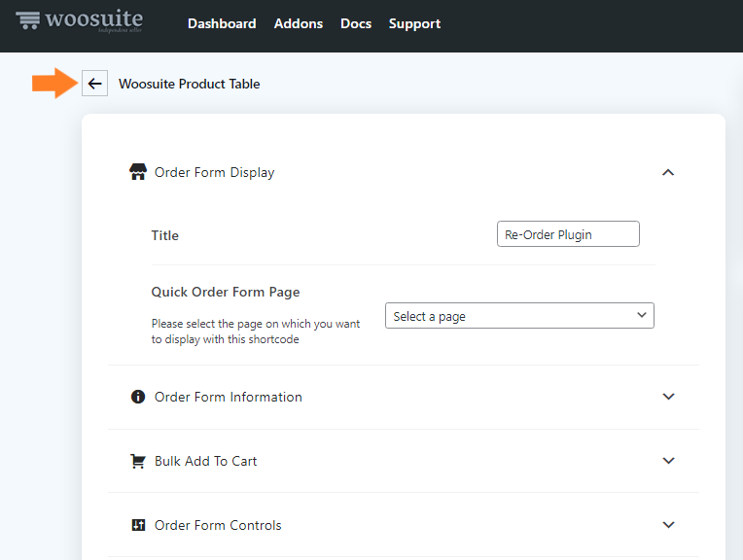743x560 pixels.
Task: Expand the Order Form Controls chevron
Action: pos(669,525)
